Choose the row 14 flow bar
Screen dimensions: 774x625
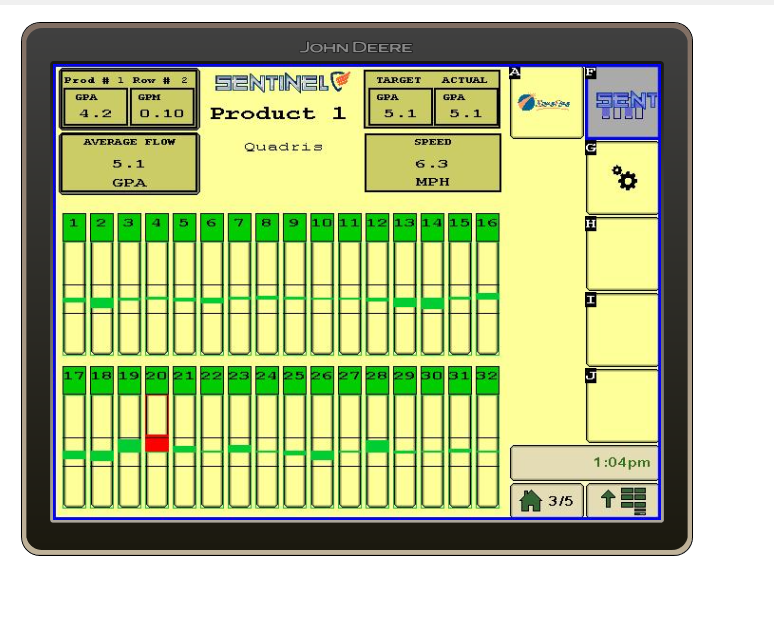coord(432,298)
